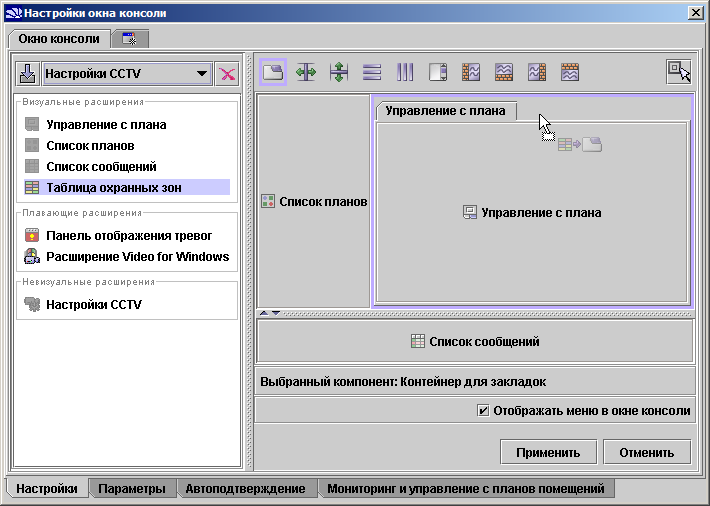The width and height of the screenshot is (710, 506).
Task: Click the Применить button
Action: tap(548, 452)
